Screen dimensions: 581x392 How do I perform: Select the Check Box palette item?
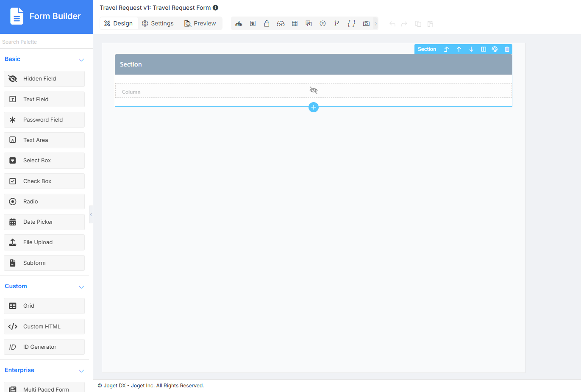[x=44, y=181]
